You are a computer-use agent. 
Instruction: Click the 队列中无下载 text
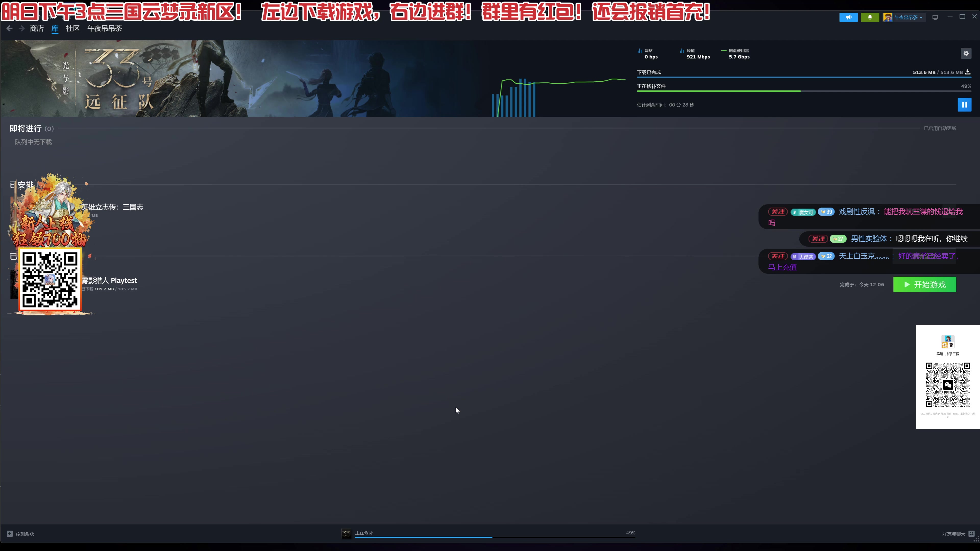pos(33,142)
